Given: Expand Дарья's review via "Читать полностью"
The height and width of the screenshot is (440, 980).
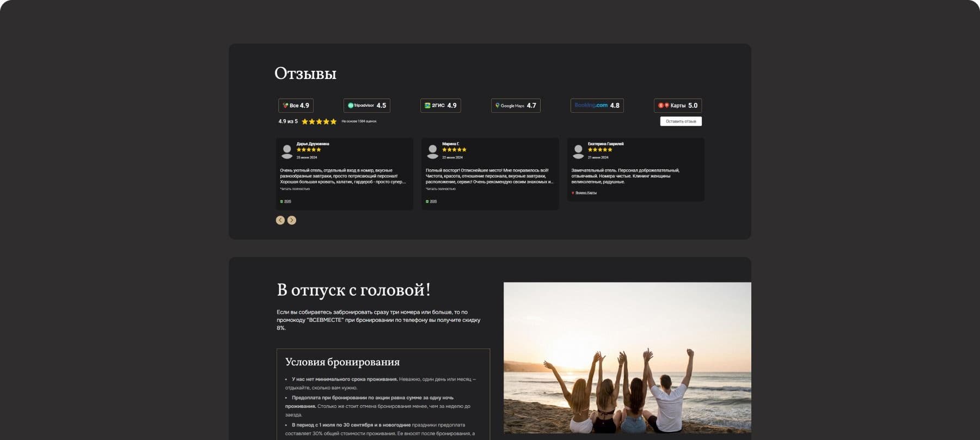Looking at the screenshot, I should 295,189.
